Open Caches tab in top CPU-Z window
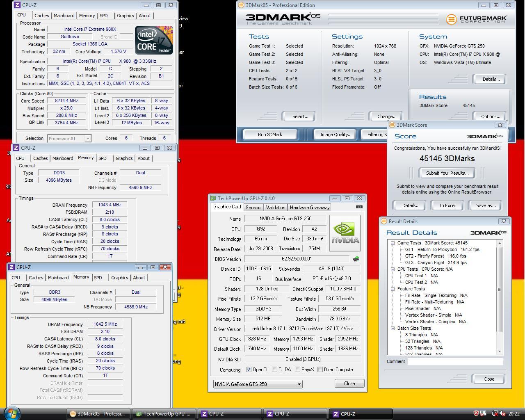 42,16
